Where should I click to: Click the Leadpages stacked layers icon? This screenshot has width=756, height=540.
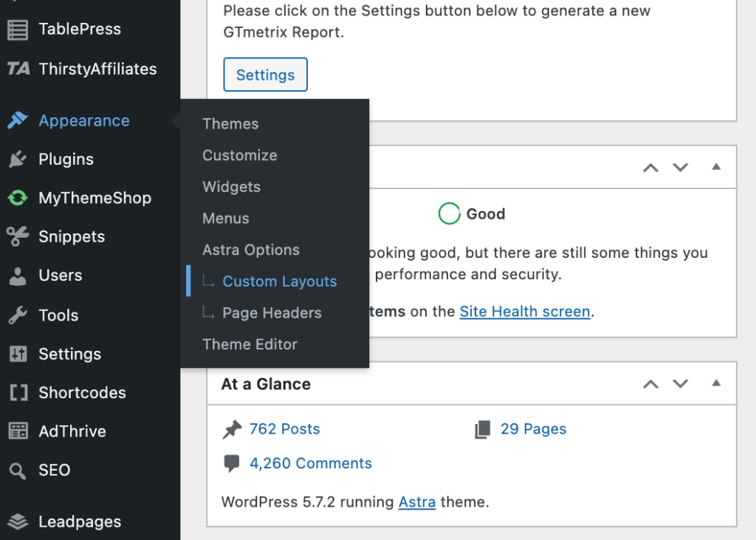coord(18,522)
